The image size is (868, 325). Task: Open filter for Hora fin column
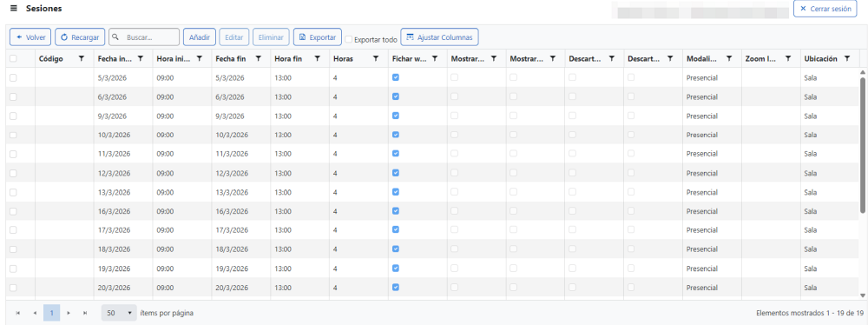tap(317, 58)
